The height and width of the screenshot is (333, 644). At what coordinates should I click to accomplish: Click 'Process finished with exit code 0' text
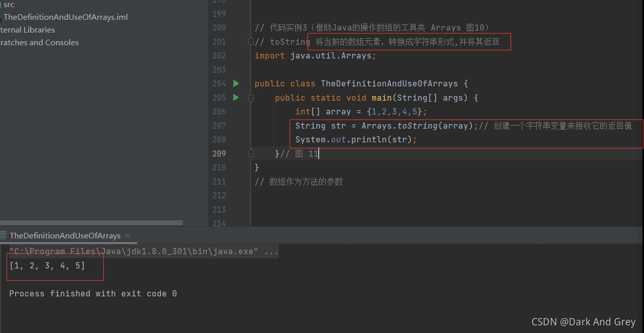[93, 293]
